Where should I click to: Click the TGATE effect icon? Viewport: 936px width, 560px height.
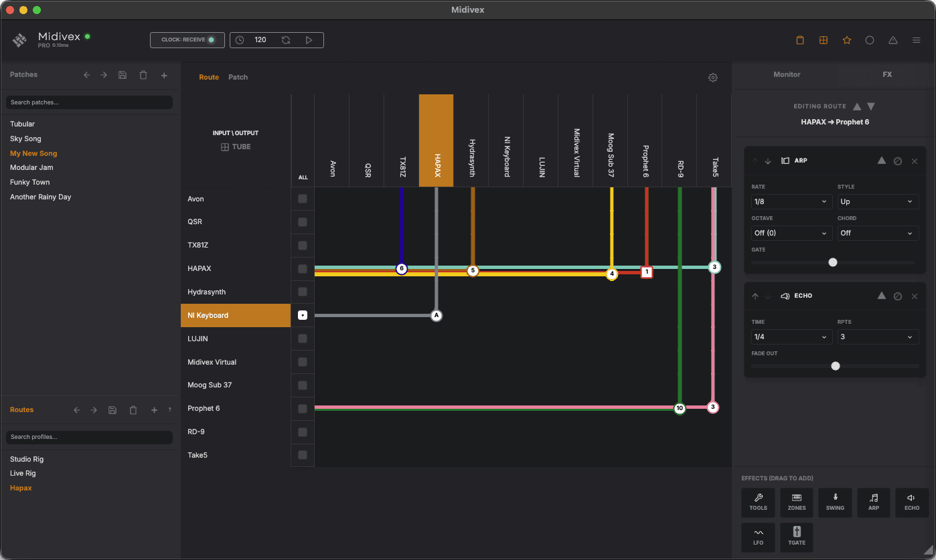coord(796,537)
